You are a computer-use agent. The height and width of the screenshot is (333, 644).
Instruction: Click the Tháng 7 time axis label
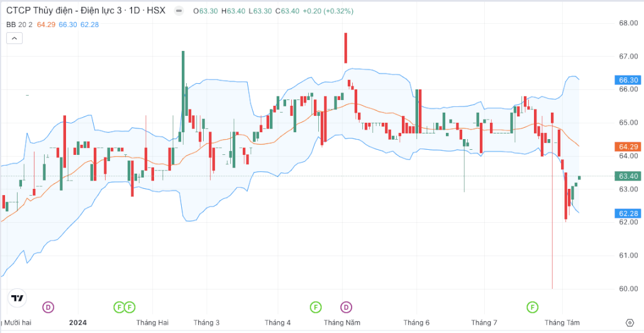tap(484, 323)
